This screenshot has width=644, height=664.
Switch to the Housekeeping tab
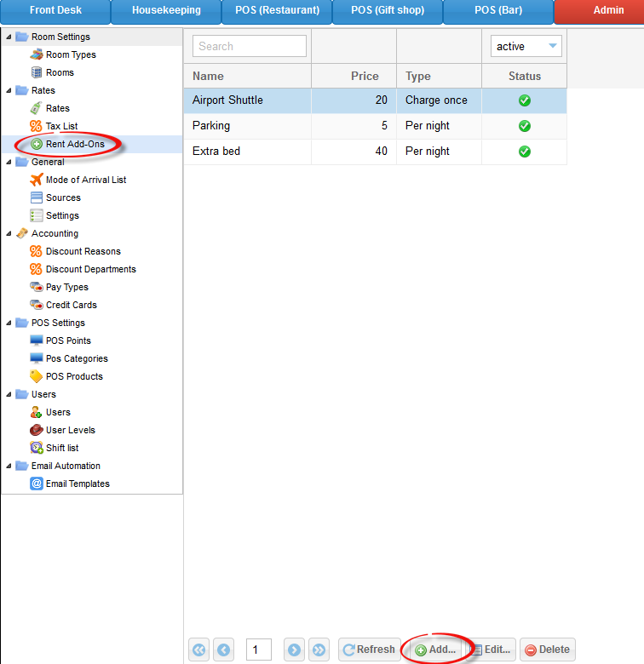166,11
